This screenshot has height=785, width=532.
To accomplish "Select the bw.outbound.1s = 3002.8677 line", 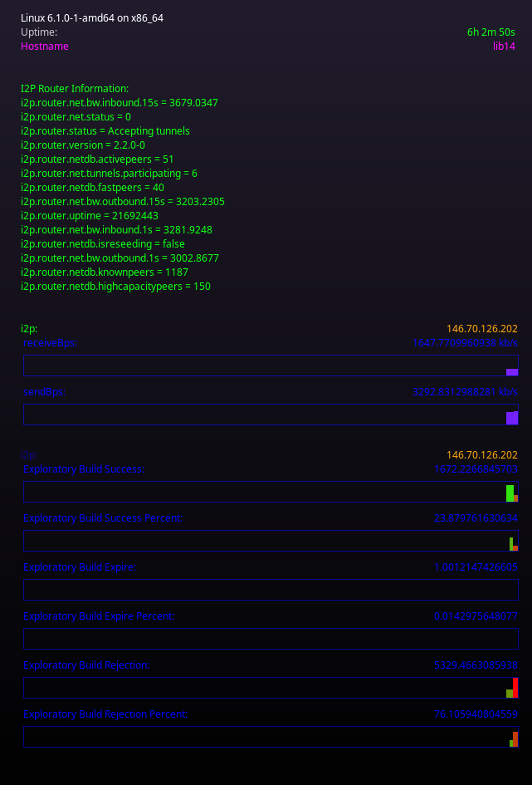I will (x=120, y=258).
